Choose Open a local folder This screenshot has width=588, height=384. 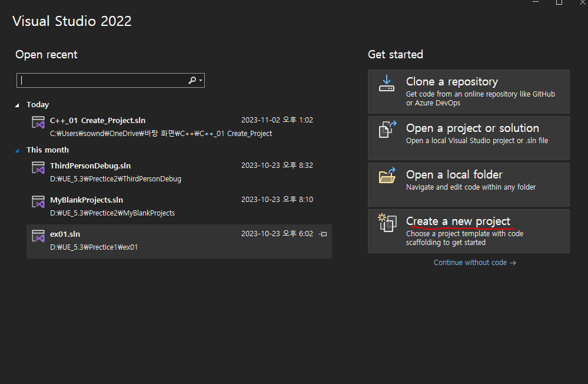point(469,185)
